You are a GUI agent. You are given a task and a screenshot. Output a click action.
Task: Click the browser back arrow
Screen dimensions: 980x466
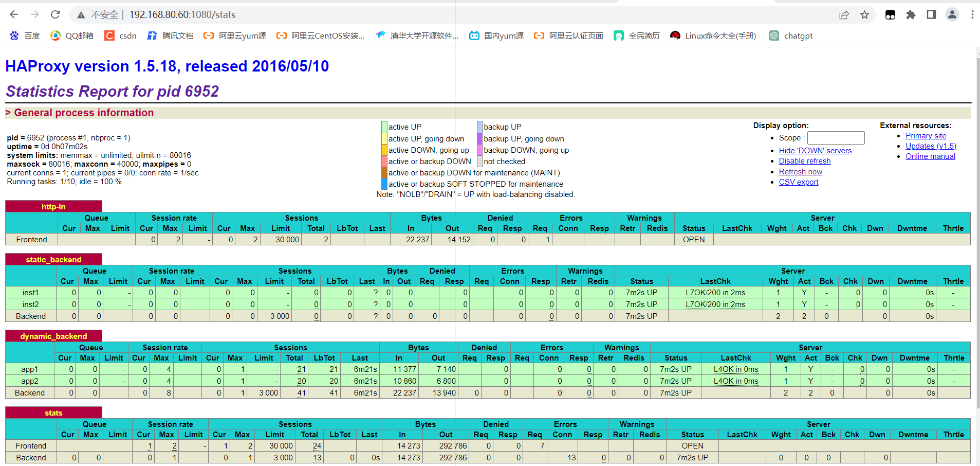click(x=14, y=14)
